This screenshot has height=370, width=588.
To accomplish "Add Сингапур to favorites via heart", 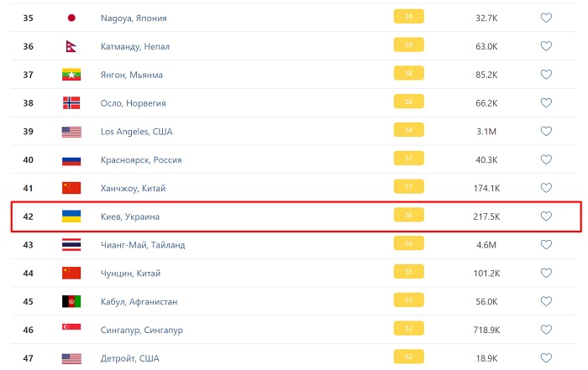I will 546,330.
